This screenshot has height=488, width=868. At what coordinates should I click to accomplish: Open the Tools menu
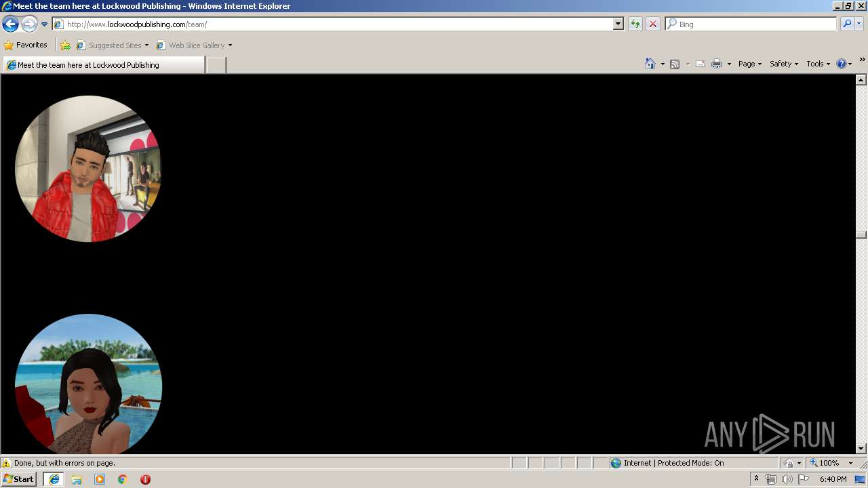point(818,64)
